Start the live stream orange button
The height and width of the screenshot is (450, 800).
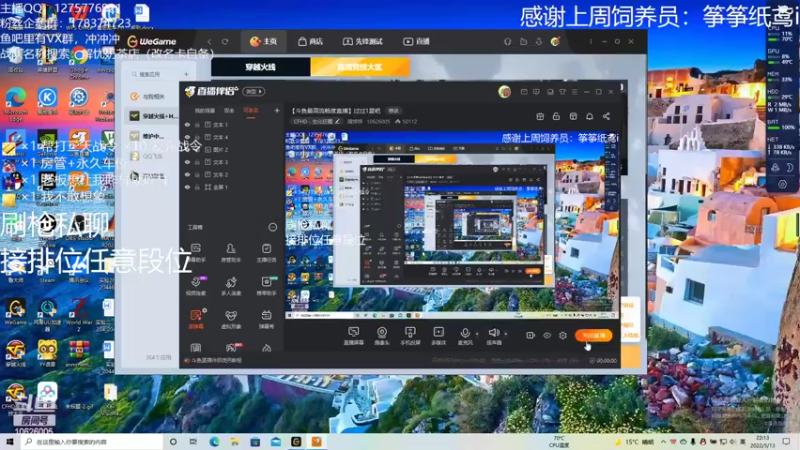click(593, 335)
